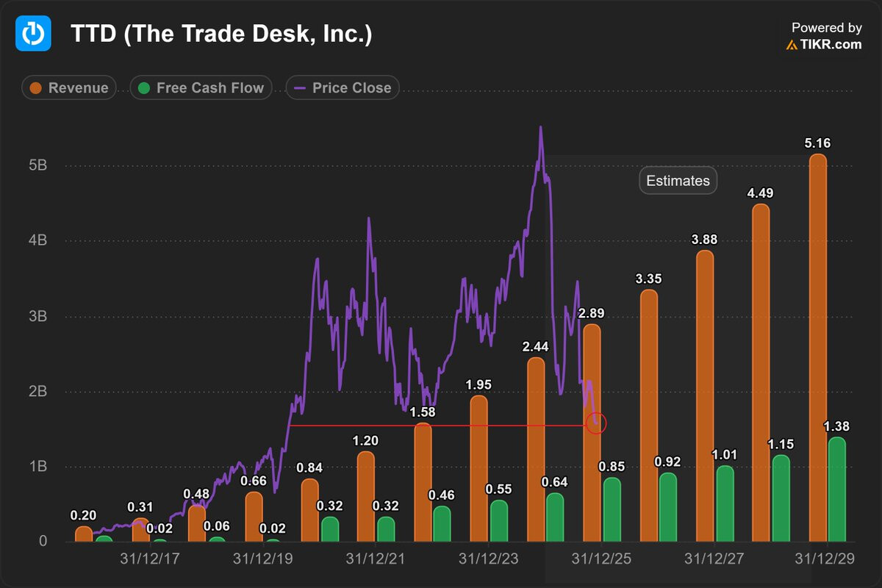Screen dimensions: 882x588
Task: Toggle the Free Cash Flow legend series
Action: tap(201, 88)
